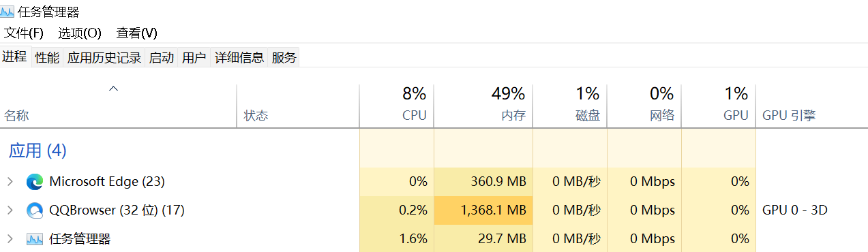Click the 磁盘 column header
868x252 pixels.
point(570,106)
